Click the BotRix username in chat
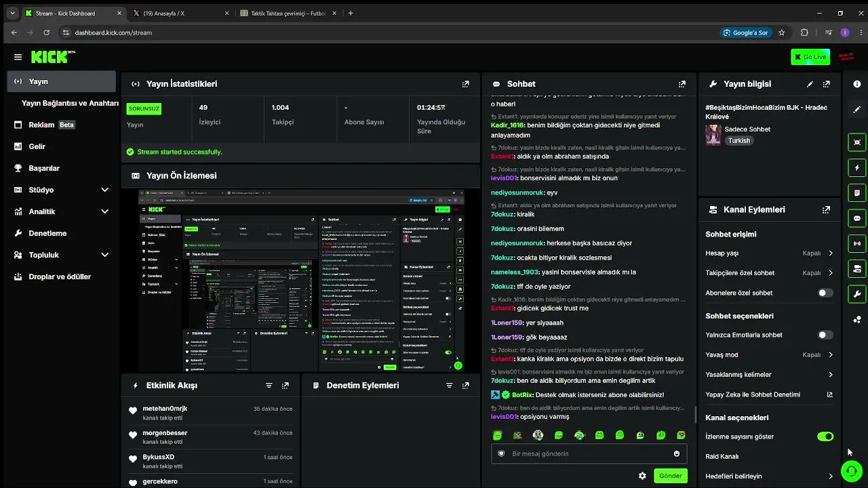 click(522, 394)
